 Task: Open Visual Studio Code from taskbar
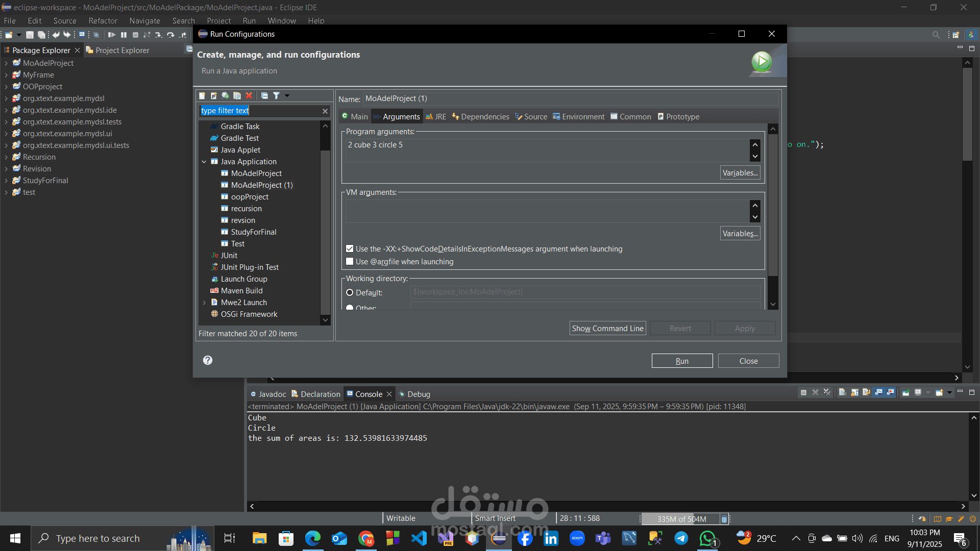419,538
